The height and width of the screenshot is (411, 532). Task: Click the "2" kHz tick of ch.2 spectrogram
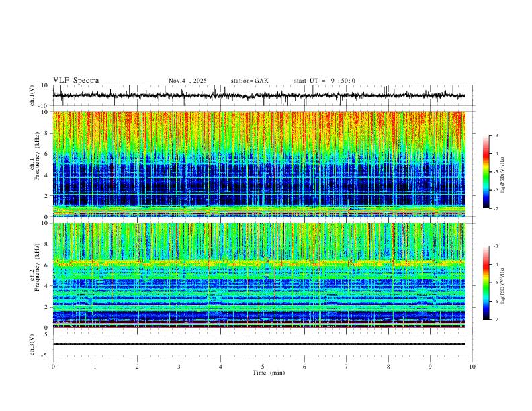tap(46, 307)
